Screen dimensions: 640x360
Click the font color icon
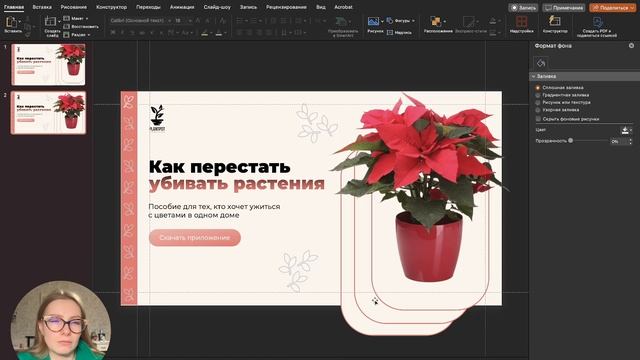coord(219,33)
